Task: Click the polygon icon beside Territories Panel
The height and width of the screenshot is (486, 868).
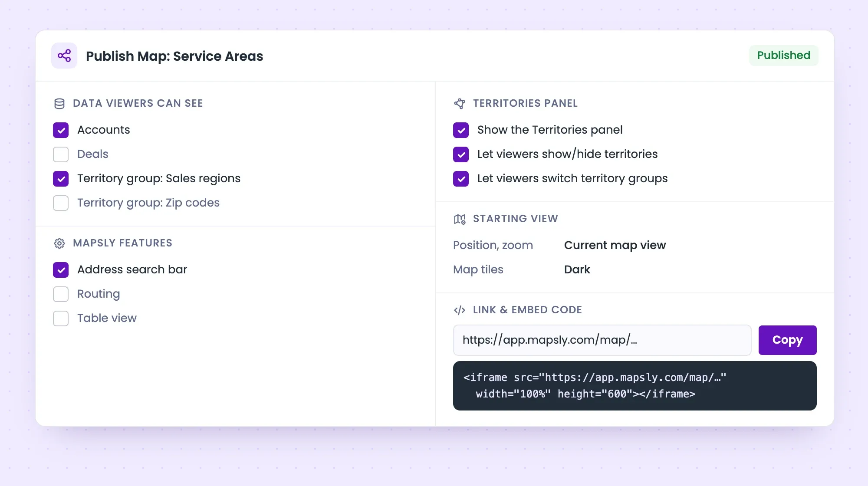Action: [460, 104]
